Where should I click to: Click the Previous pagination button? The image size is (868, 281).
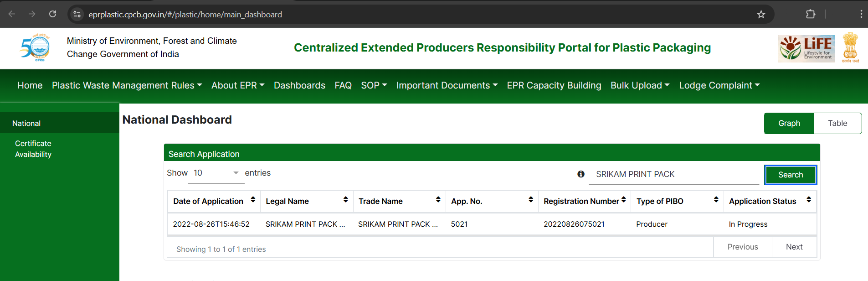tap(743, 247)
